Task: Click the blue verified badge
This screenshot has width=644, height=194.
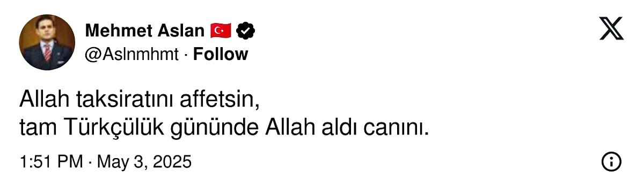Action: 246,31
